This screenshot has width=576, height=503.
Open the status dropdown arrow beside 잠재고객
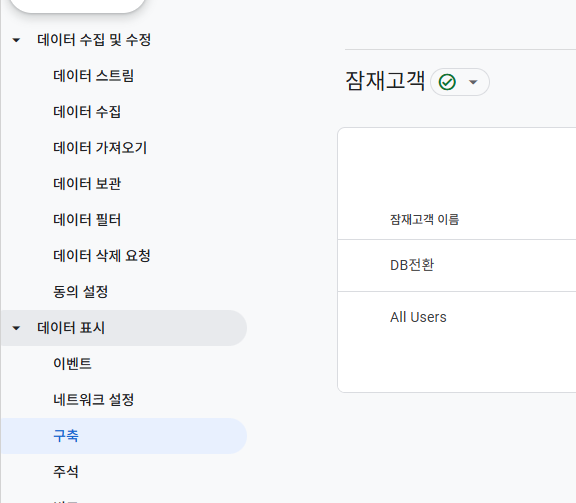473,82
